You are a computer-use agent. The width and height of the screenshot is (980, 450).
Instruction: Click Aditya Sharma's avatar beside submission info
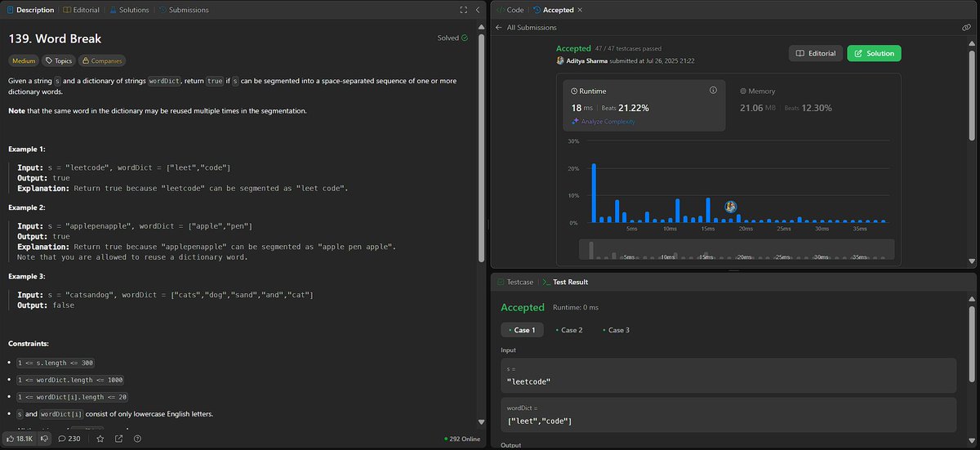[x=560, y=61]
